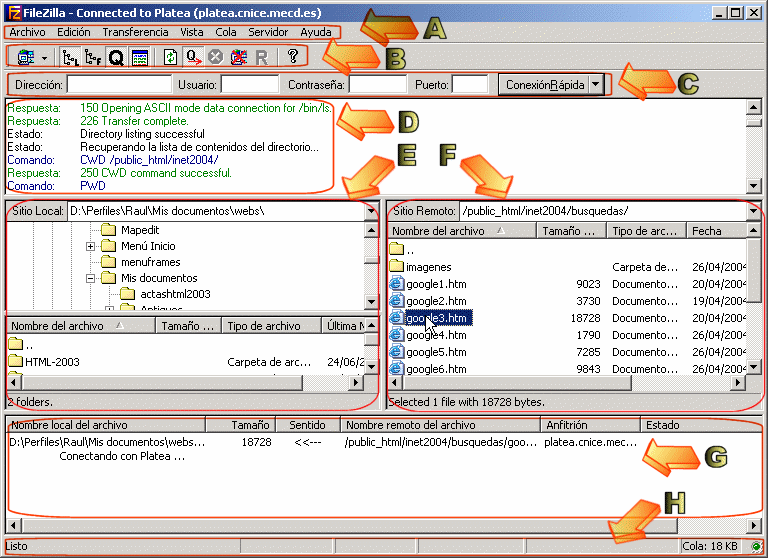Click the Reconnect 'R' toolbar icon
Viewport: 768px width, 558px height.
coord(262,58)
